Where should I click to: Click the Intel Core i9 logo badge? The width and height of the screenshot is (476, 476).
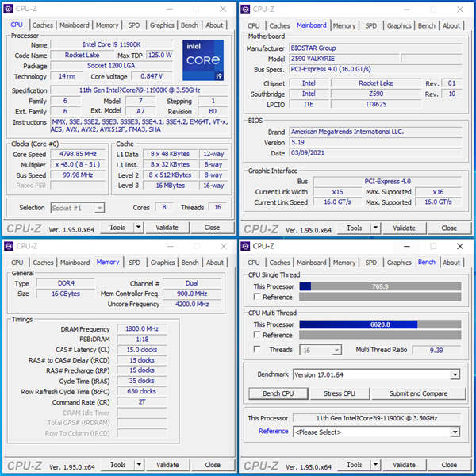pos(203,60)
